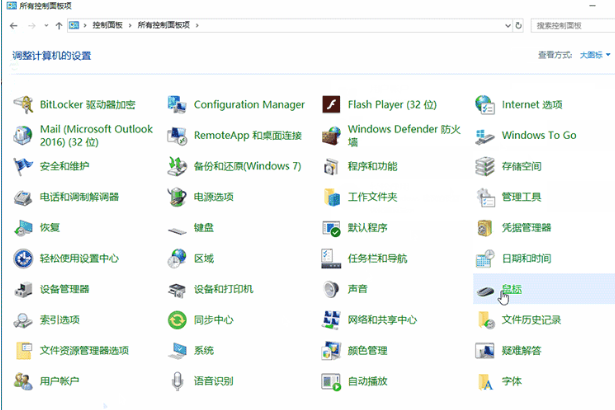Open the 电话和调制解调器 icon
615x410 pixels.
[23, 197]
